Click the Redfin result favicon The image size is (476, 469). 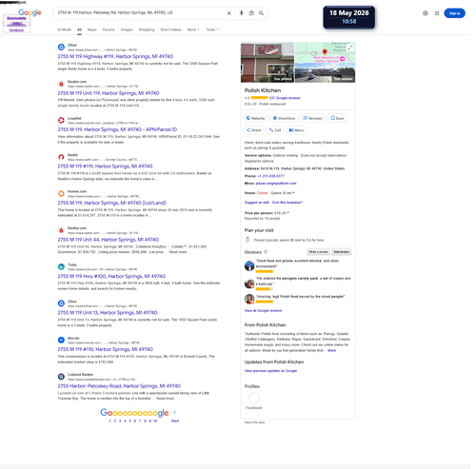click(x=61, y=157)
